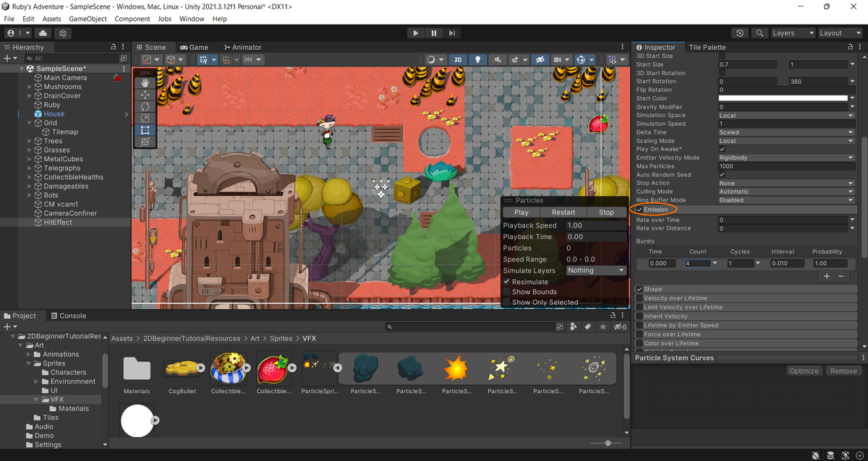The width and height of the screenshot is (868, 461).
Task: Collapse the Grid object in the Hierarchy
Action: (30, 123)
